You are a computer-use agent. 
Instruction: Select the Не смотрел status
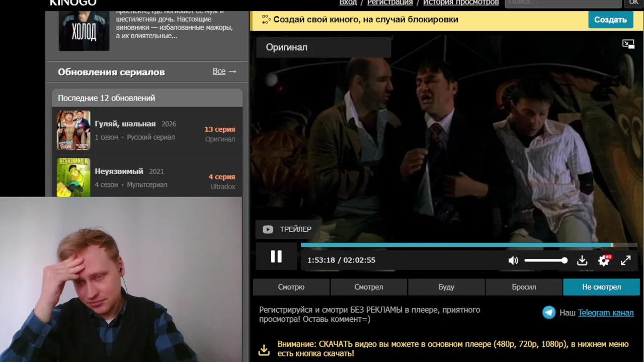[x=601, y=287]
